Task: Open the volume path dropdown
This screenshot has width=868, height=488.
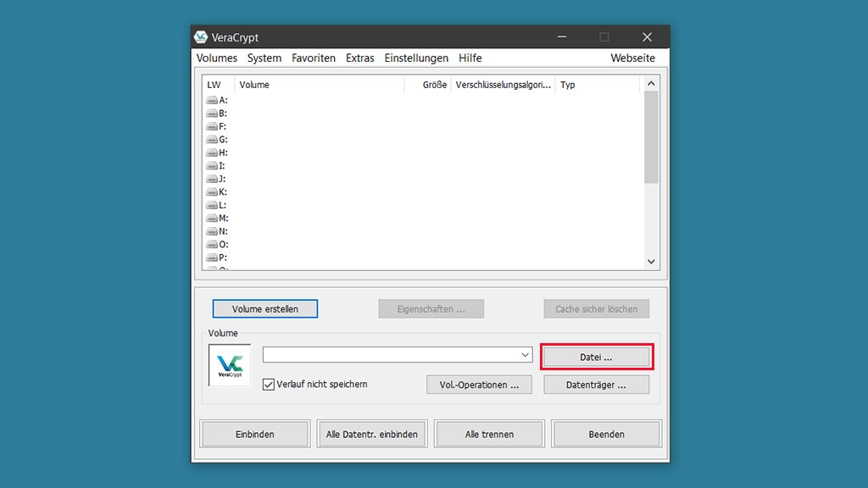Action: coord(524,354)
